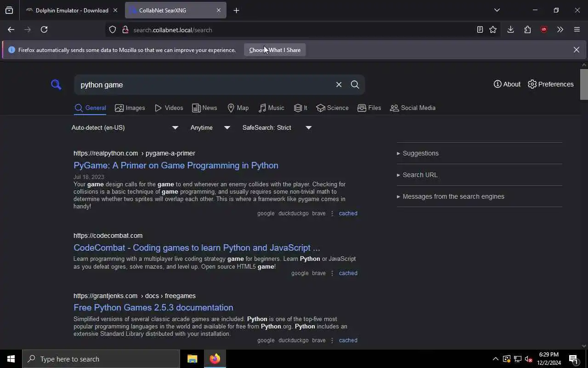Open Firefox application hamburger menu
The width and height of the screenshot is (588, 368).
(577, 29)
